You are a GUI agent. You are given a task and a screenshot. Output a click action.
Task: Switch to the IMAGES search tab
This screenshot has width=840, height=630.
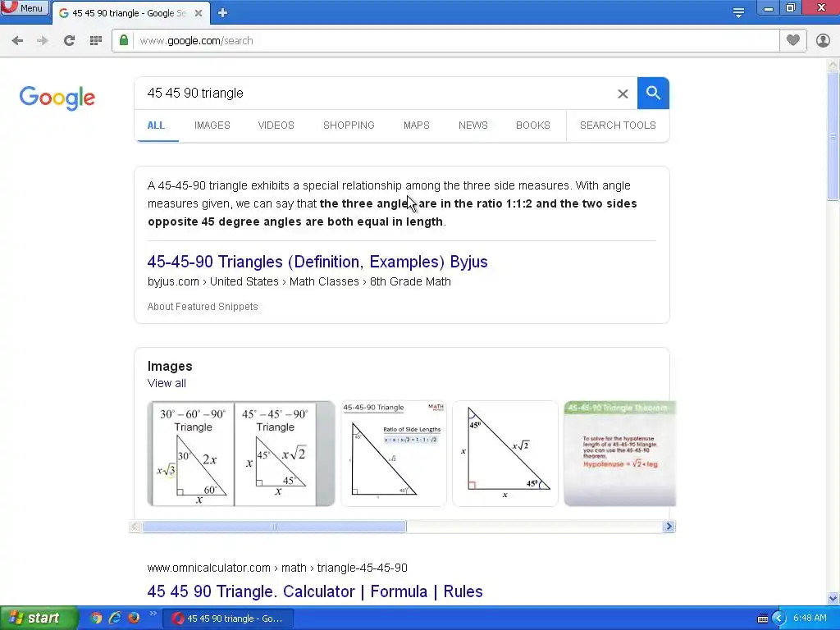[212, 126]
